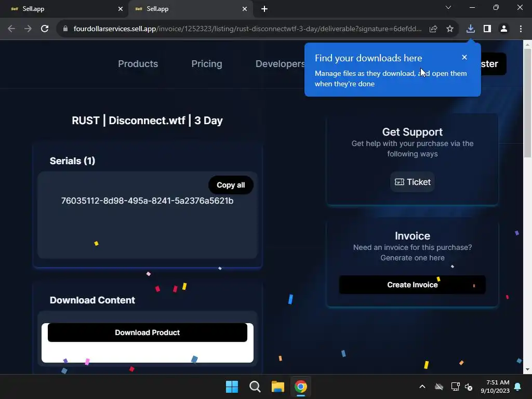Open the clock and date panel
532x399 pixels.
495,387
